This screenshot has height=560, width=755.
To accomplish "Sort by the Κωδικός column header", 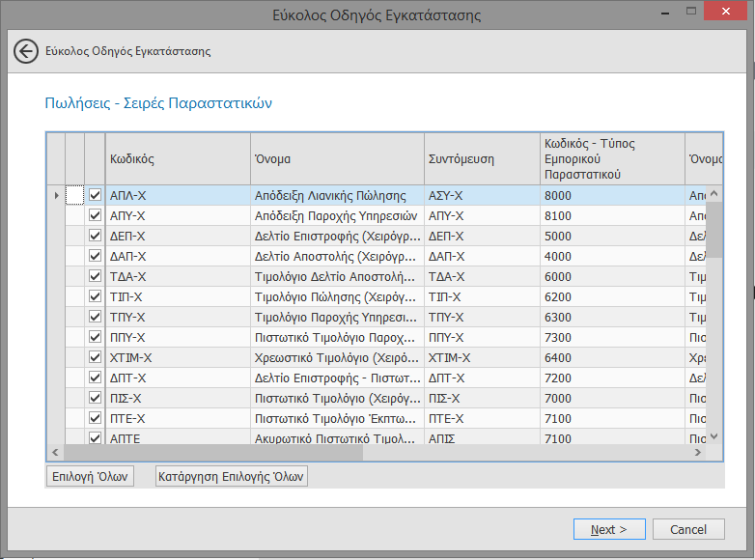I will [x=178, y=159].
